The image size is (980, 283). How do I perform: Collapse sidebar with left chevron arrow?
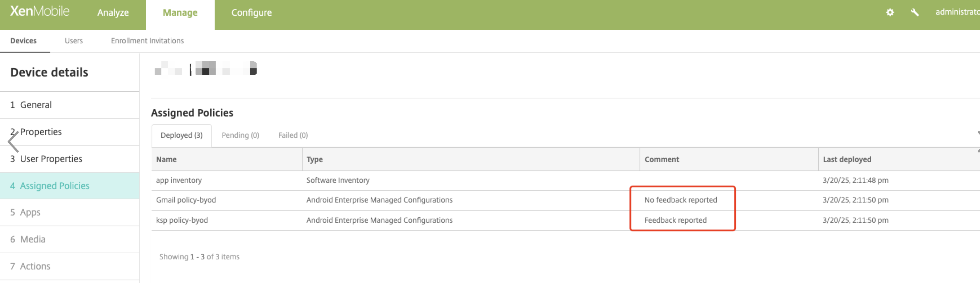13,142
